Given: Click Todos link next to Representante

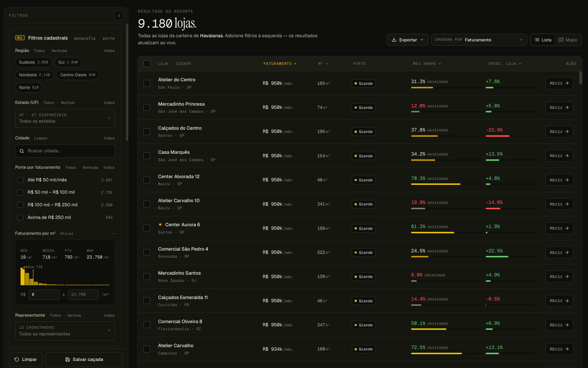Looking at the screenshot, I should click(x=55, y=315).
